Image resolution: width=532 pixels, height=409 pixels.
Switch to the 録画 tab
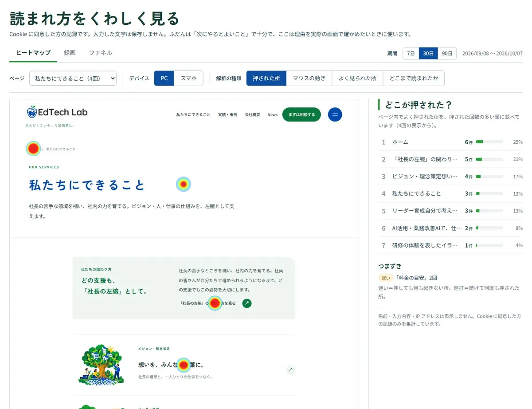point(70,53)
